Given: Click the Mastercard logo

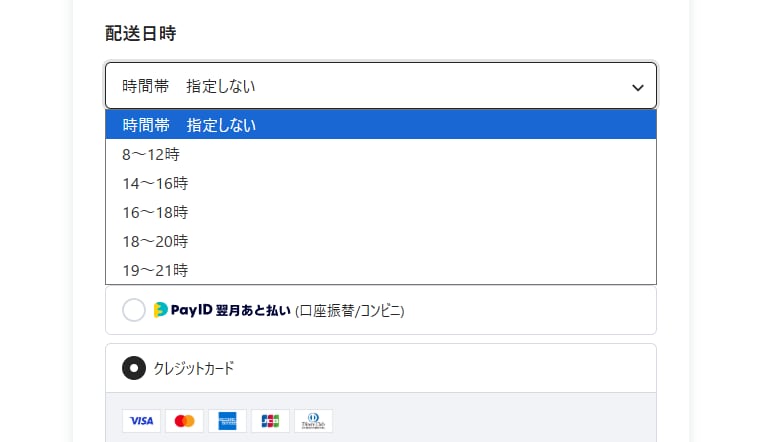Looking at the screenshot, I should [184, 421].
